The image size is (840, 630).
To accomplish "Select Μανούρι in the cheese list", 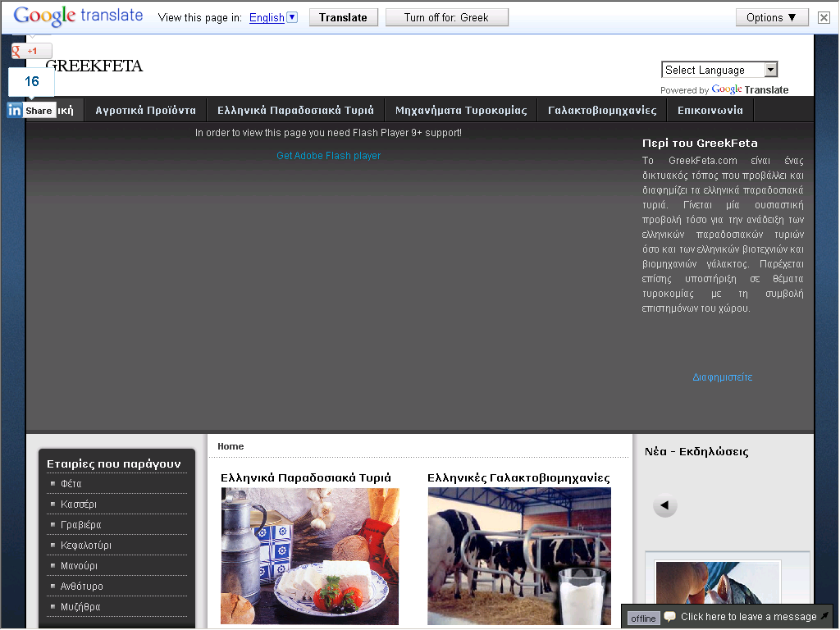I will [80, 566].
